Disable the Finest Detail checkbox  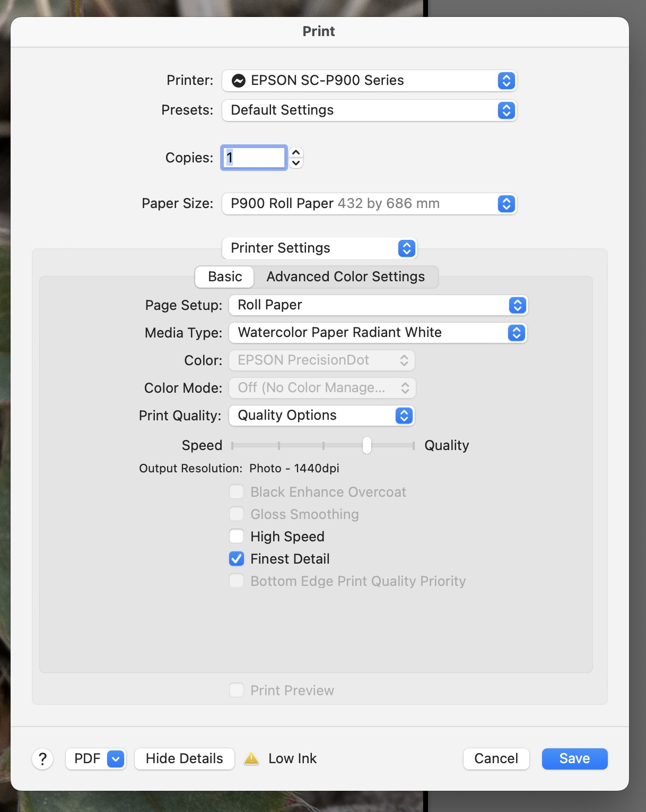pyautogui.click(x=236, y=558)
